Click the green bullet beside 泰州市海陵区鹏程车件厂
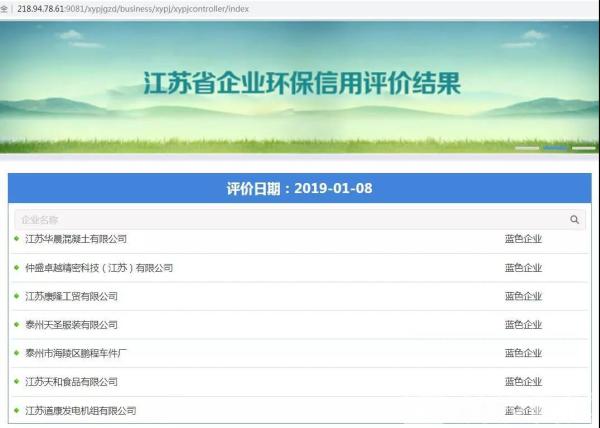 click(17, 353)
